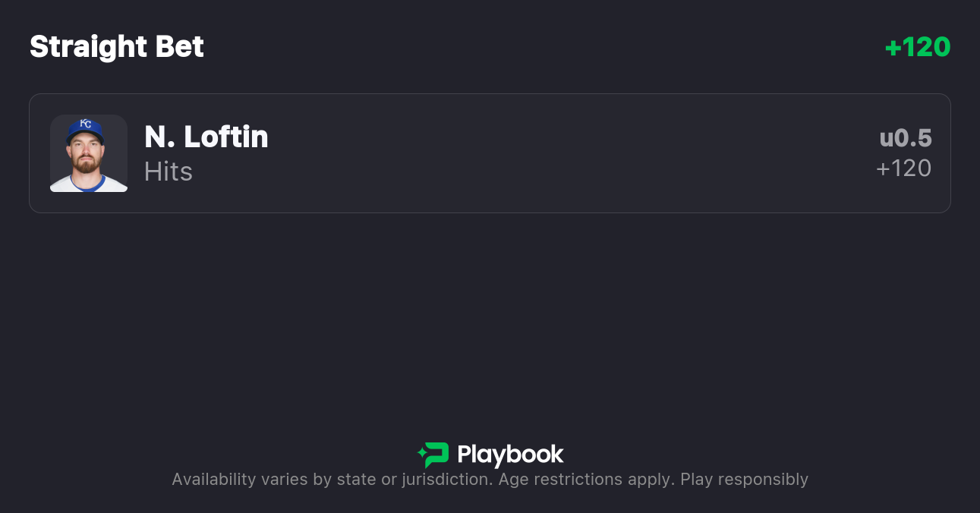
Task: Click the Hits stat label
Action: 169,172
